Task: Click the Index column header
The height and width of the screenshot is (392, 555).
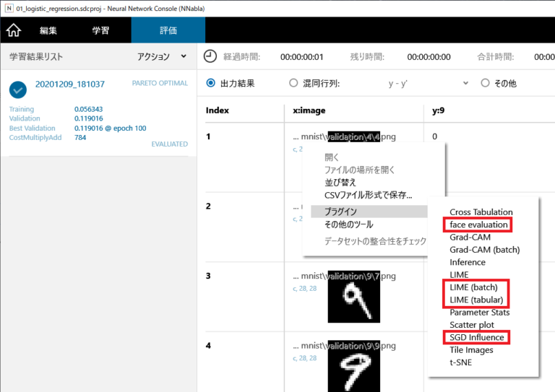Action: tap(218, 110)
